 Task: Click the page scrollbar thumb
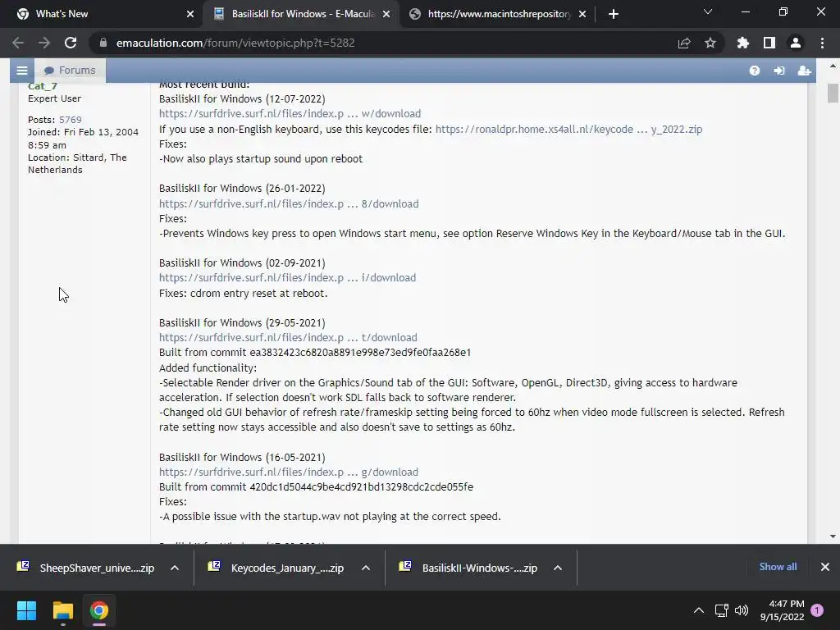click(x=833, y=94)
